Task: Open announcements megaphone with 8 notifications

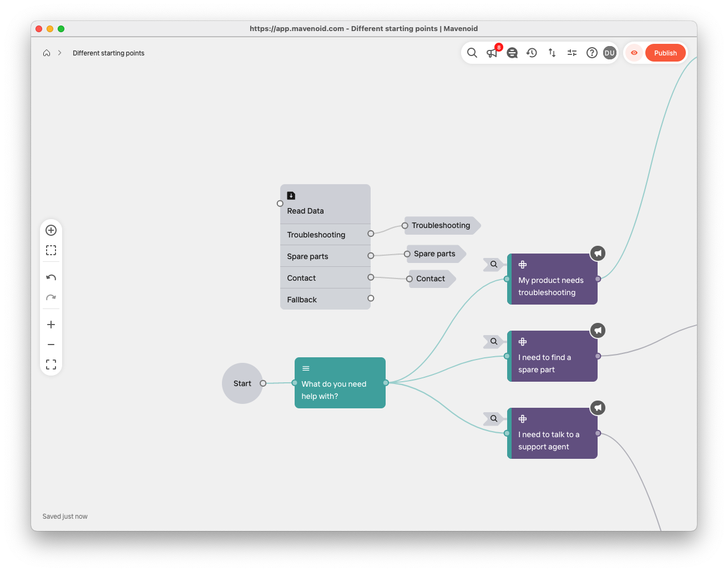Action: 492,53
